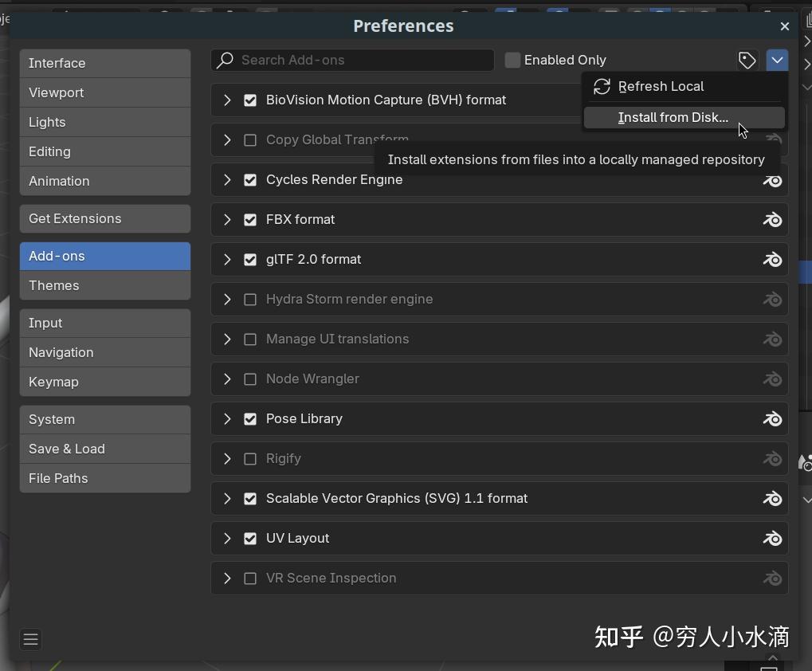Image resolution: width=812 pixels, height=671 pixels.
Task: Expand the VR Scene Inspection disclosure arrow
Action: pos(227,579)
